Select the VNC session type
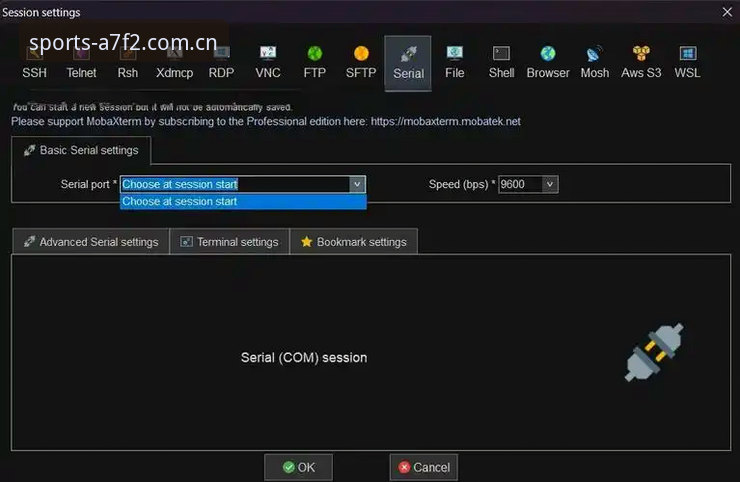740x482 pixels. [x=268, y=63]
